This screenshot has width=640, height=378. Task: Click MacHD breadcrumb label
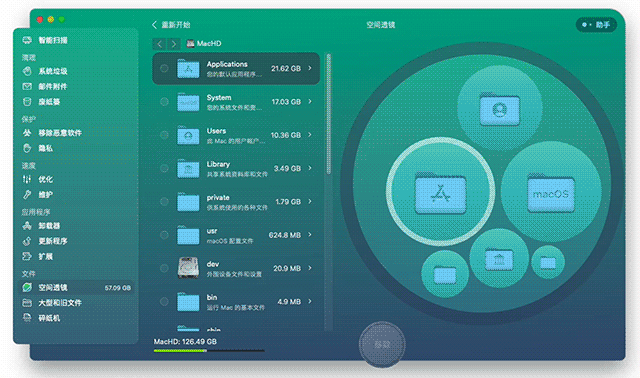click(x=209, y=43)
